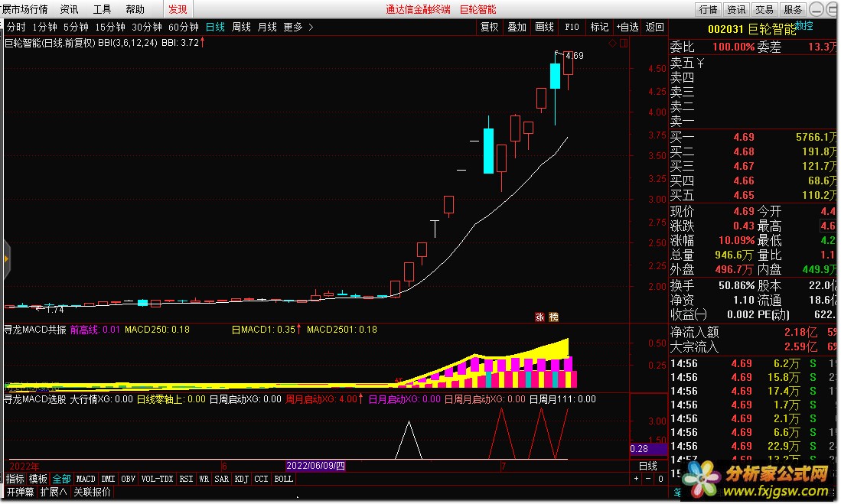This screenshot has height=504, width=841.
Task: Select the DMI indicator
Action: click(x=109, y=479)
